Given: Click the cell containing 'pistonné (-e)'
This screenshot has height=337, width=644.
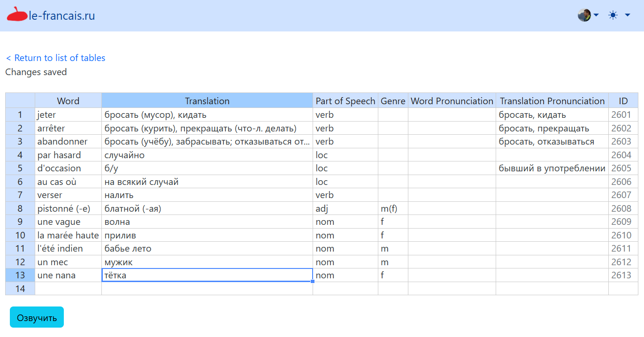Looking at the screenshot, I should [x=68, y=209].
